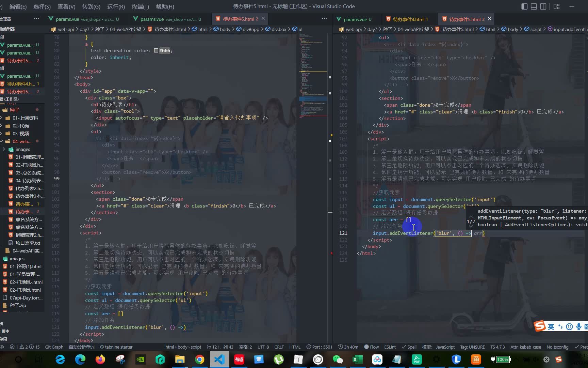Switch to params.vue vue_shop tab

(168, 19)
